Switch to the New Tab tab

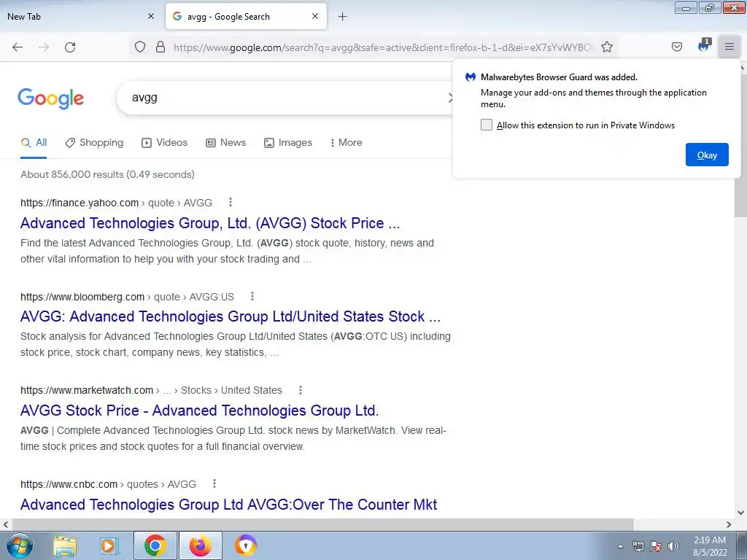coord(80,16)
